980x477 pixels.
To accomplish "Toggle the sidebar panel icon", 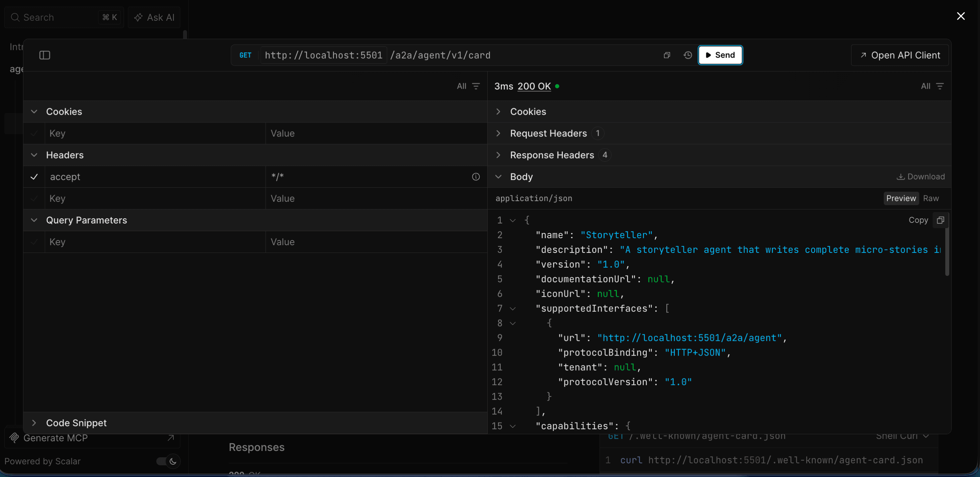I will point(45,55).
